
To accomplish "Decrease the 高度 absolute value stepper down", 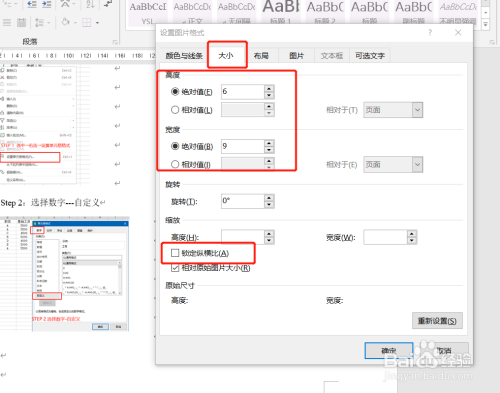I will click(x=269, y=95).
